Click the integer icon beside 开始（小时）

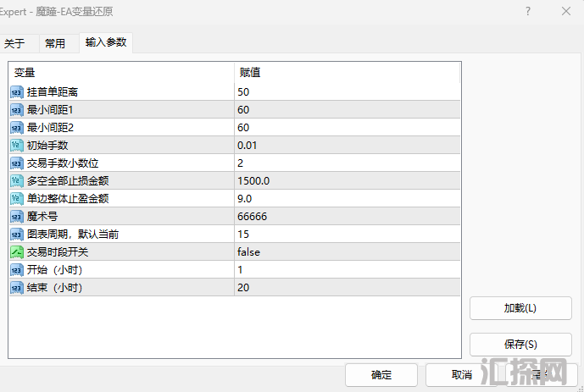17,269
